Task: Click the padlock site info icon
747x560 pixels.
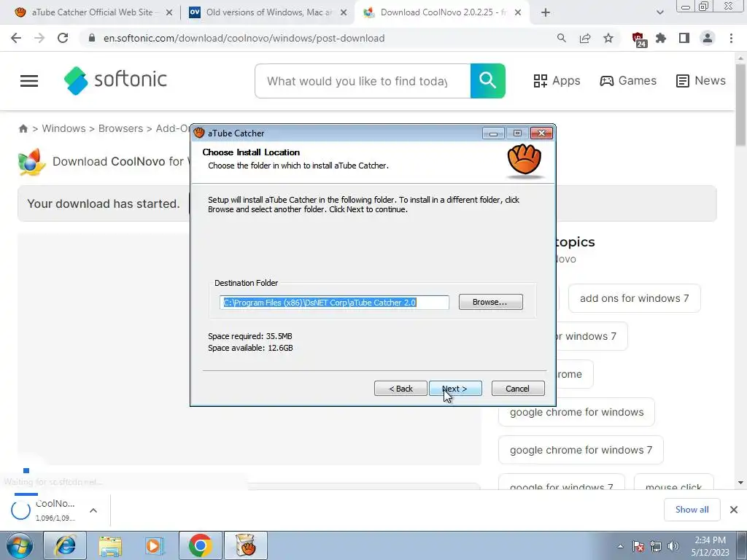Action: [x=92, y=38]
